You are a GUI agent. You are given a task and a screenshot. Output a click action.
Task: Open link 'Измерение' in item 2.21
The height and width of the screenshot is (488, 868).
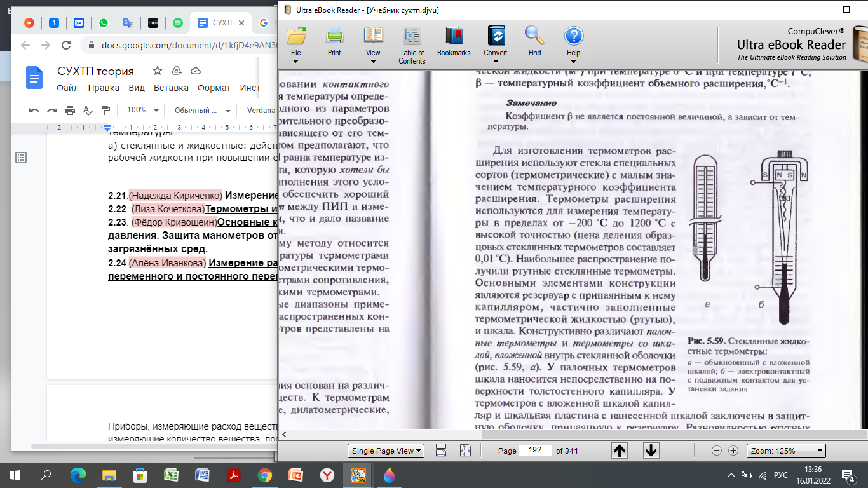[252, 195]
